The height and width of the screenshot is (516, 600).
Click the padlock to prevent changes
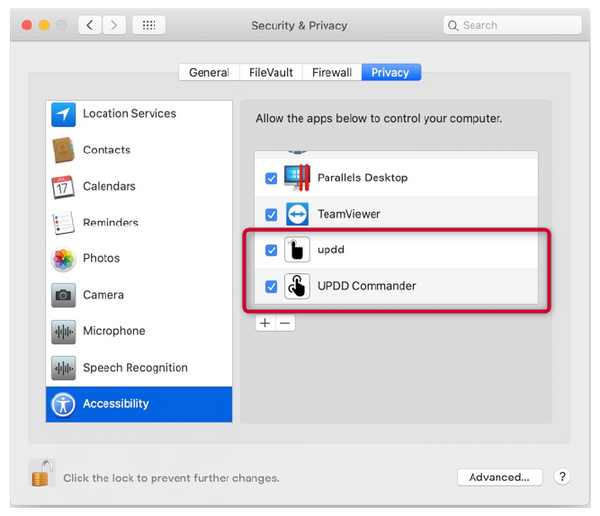coord(42,473)
